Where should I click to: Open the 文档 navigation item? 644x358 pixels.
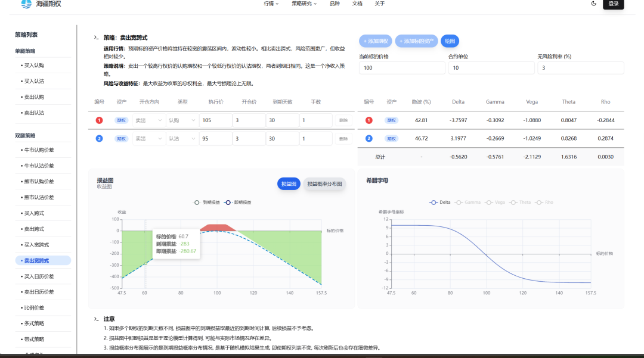tap(357, 4)
